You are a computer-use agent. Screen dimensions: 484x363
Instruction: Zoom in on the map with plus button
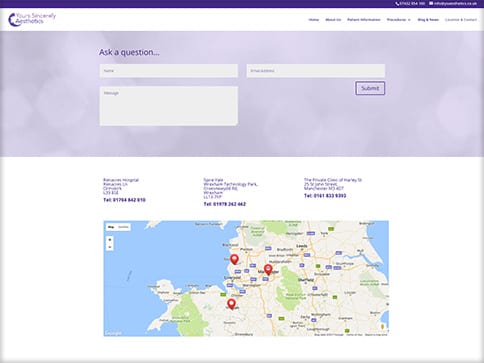coord(110,240)
